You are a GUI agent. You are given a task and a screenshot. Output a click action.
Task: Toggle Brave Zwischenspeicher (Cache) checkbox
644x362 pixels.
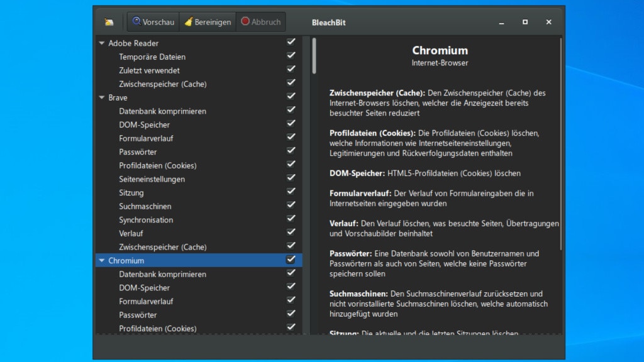pos(291,246)
